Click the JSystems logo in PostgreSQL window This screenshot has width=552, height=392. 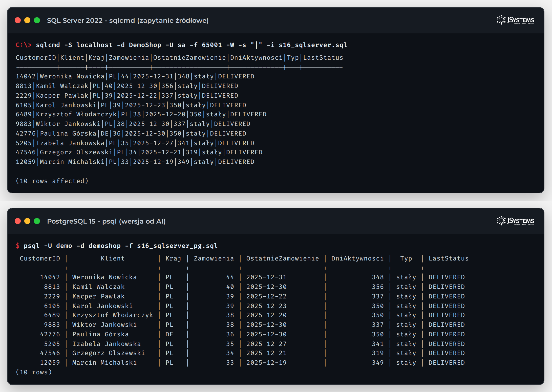pyautogui.click(x=516, y=221)
